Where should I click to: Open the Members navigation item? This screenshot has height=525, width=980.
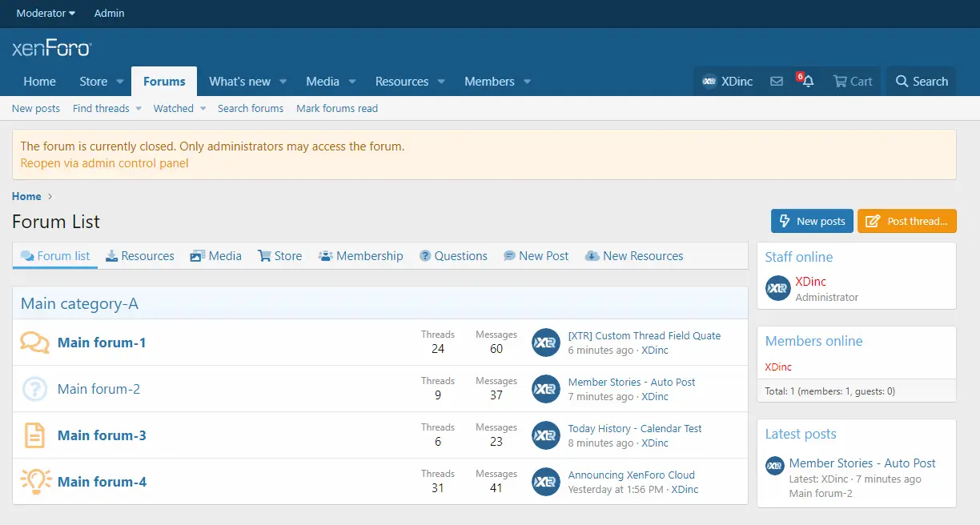point(489,82)
